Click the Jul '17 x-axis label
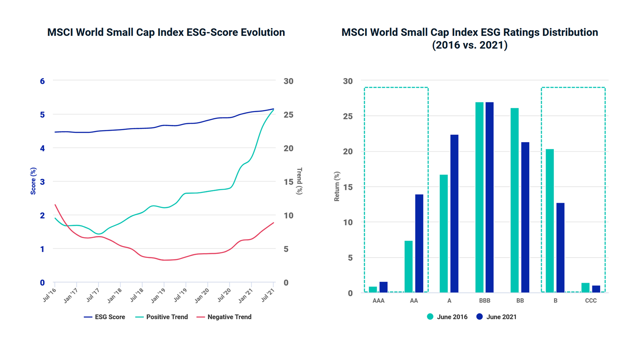The image size is (644, 347). (x=93, y=295)
